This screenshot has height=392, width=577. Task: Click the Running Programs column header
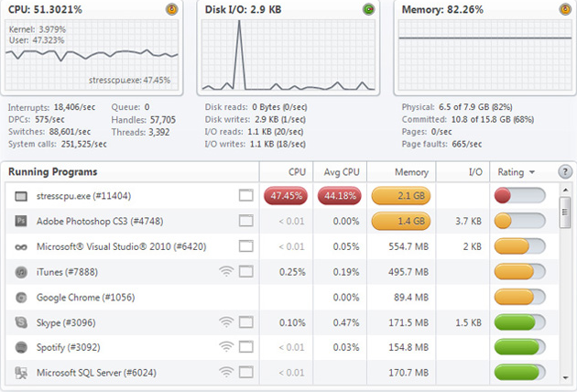(x=130, y=172)
